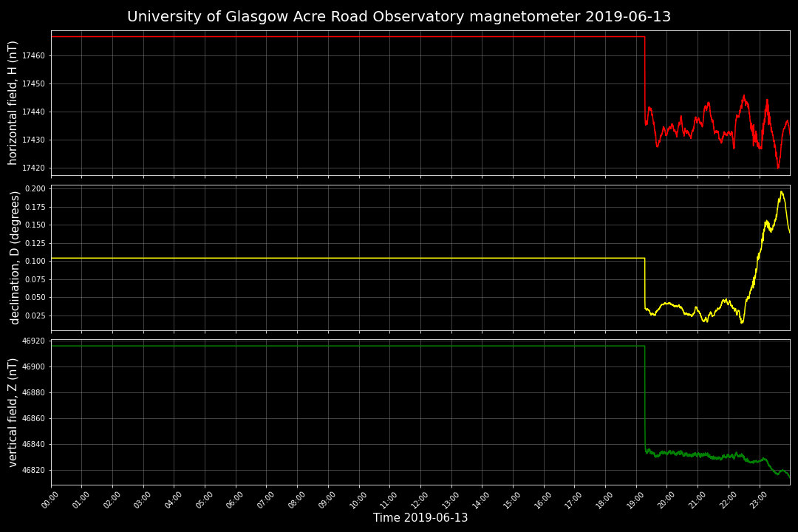Click the yellow declination peak near 0.200

pyautogui.click(x=781, y=192)
